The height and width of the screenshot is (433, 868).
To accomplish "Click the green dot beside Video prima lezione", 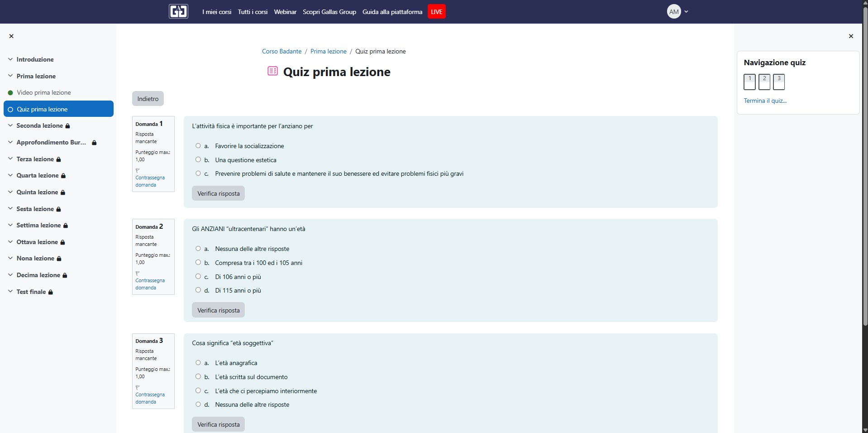I will (x=10, y=92).
